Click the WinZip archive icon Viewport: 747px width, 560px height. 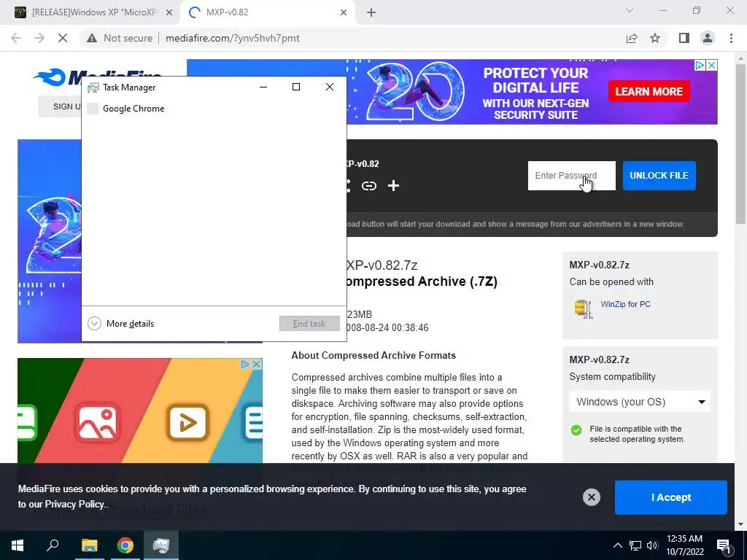point(583,309)
